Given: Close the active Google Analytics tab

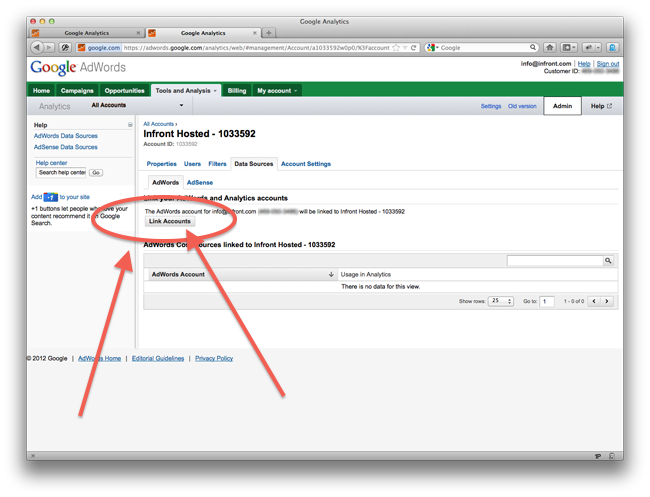Looking at the screenshot, I should coord(255,33).
